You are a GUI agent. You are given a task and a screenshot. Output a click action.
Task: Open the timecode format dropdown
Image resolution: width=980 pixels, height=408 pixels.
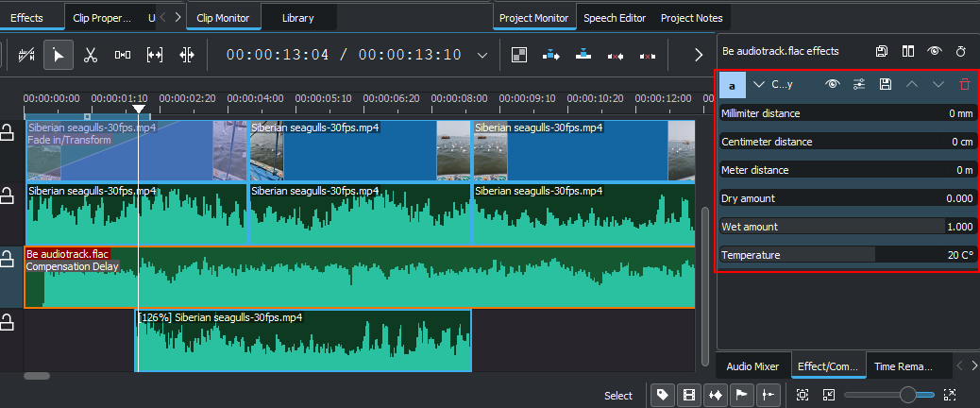(482, 55)
